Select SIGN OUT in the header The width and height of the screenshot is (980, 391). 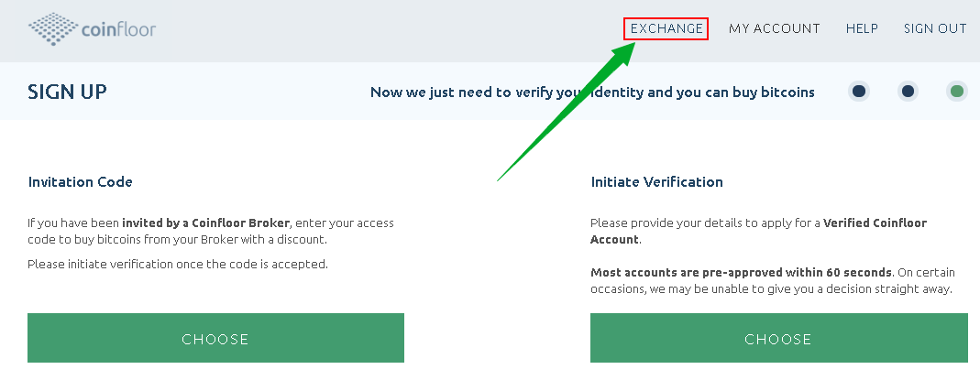935,28
